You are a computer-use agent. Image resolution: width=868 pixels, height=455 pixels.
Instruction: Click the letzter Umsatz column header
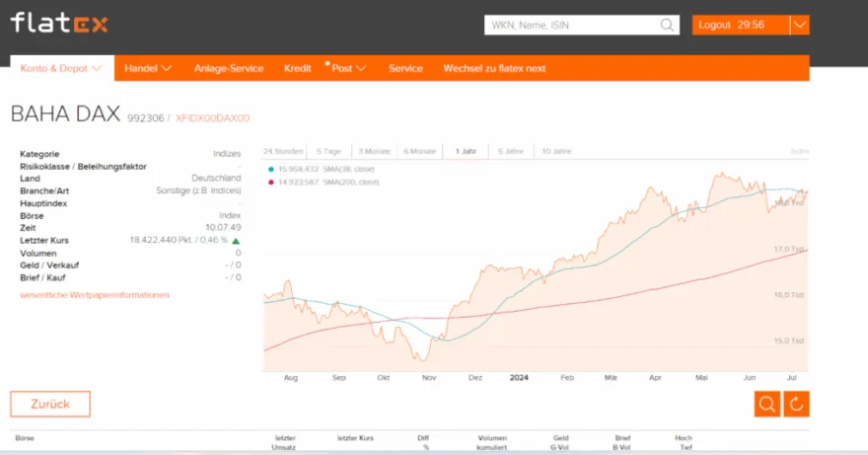(x=284, y=442)
